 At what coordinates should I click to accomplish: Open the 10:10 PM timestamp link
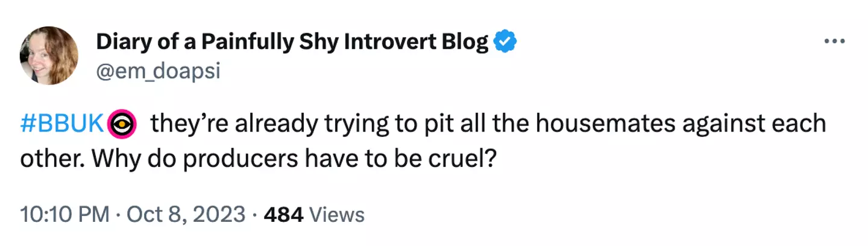pos(64,215)
